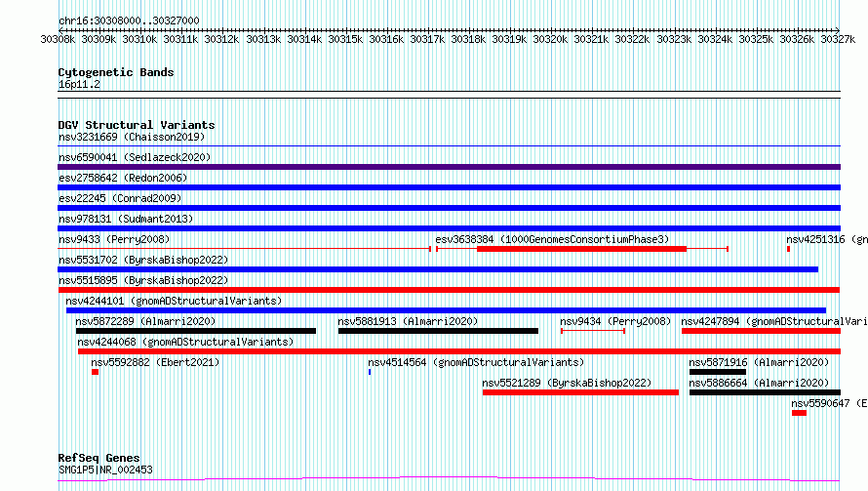Select the blue esv22245 Conrad2009 bar
The height and width of the screenshot is (491, 868).
(x=449, y=208)
